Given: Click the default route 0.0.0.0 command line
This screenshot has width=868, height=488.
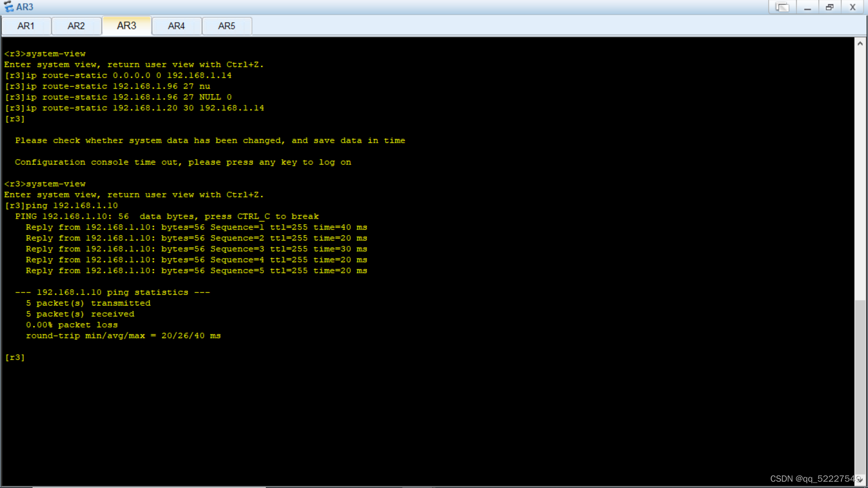Looking at the screenshot, I should [x=118, y=75].
